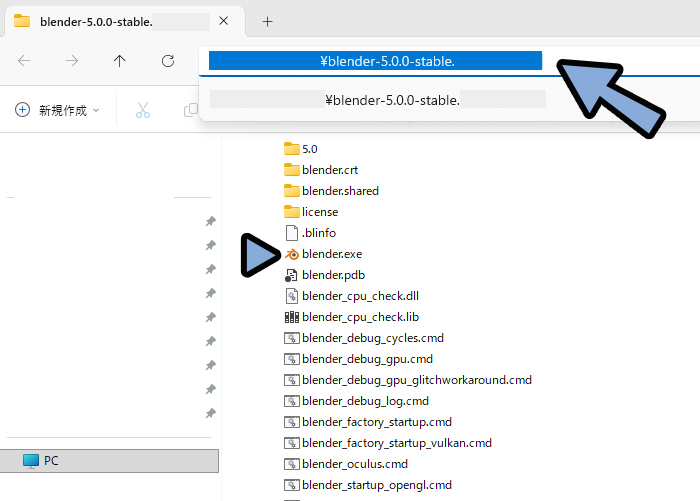This screenshot has width=700, height=501.
Task: Select the blender_cpu_check.lib file
Action: click(x=359, y=317)
